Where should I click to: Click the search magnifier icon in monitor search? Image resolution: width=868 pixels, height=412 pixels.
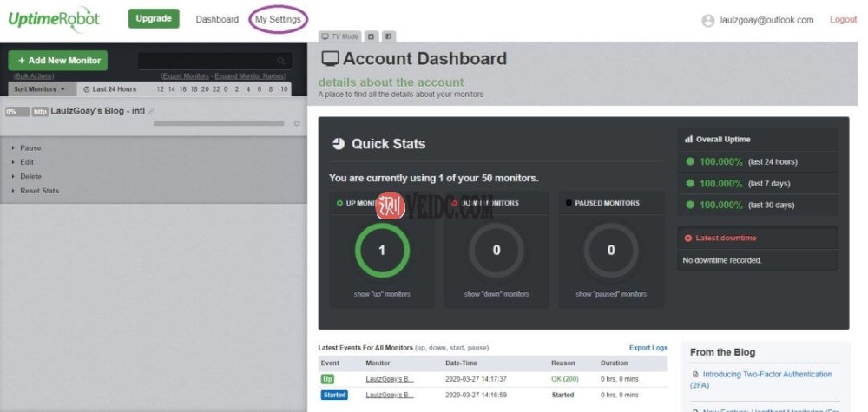point(280,61)
